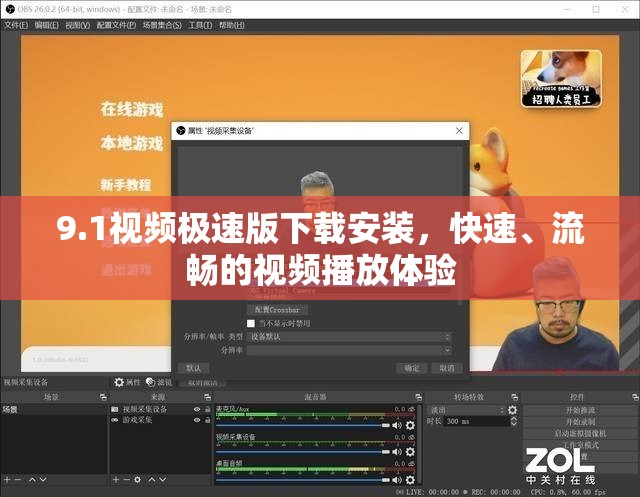640x497 pixels.
Task: Hide the 视频采集设备 source with eye icon
Action: (197, 409)
